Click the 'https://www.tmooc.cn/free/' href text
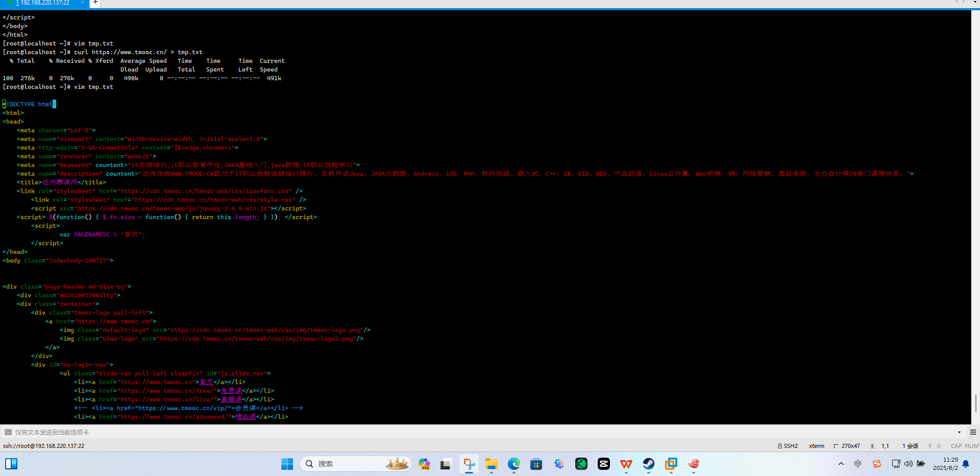980x476 pixels. point(166,391)
